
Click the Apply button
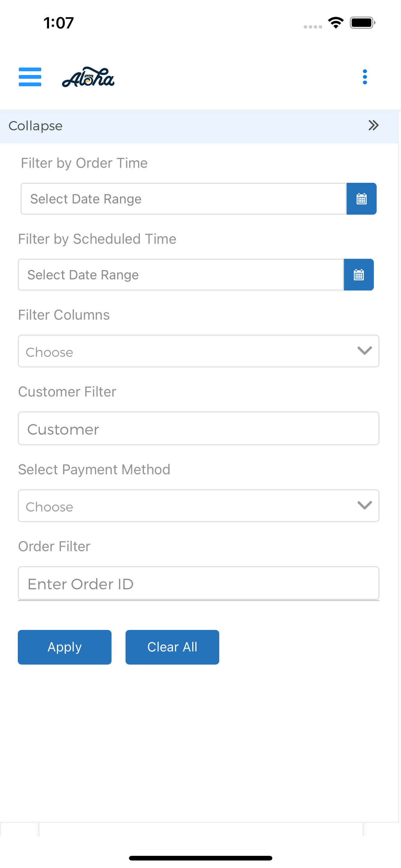pyautogui.click(x=65, y=647)
